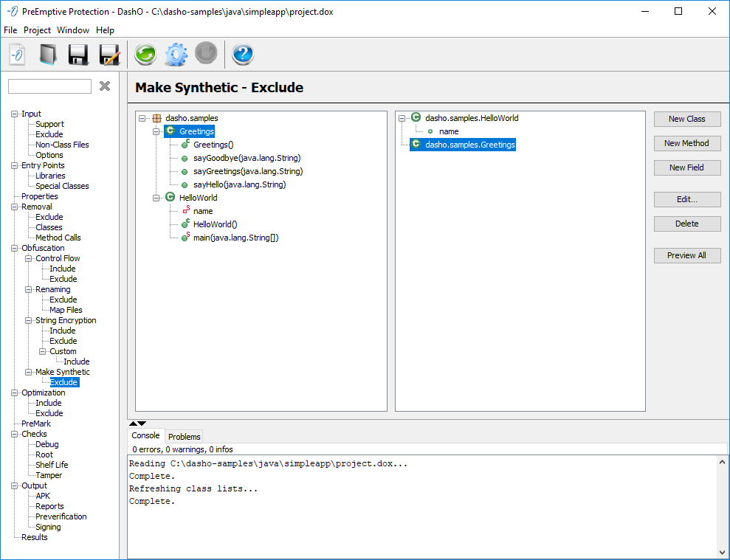This screenshot has width=730, height=560.
Task: Collapse the dasho.samples.HelloWorld node in right panel
Action: point(402,118)
